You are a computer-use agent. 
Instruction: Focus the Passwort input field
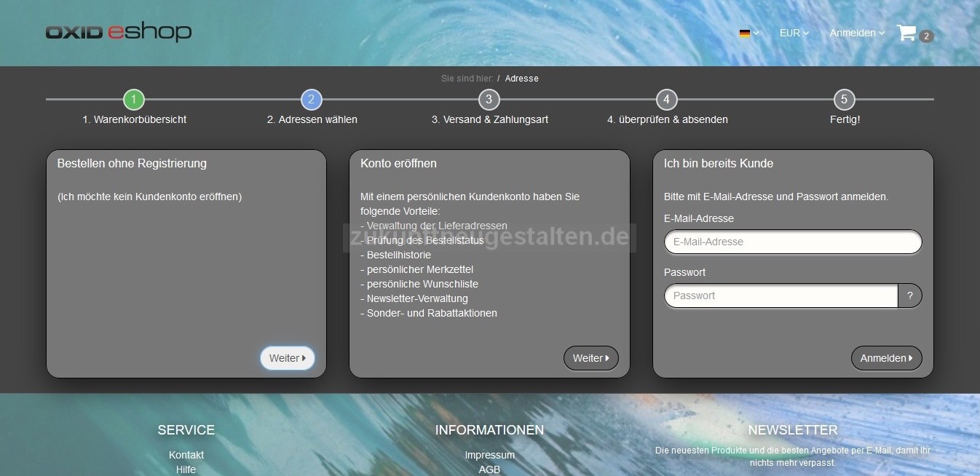click(x=781, y=295)
